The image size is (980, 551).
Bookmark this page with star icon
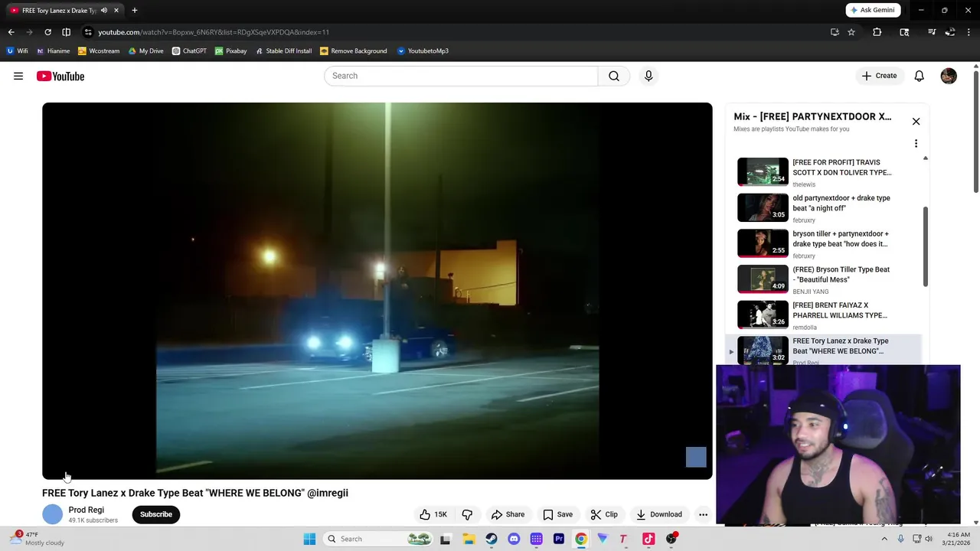click(x=851, y=32)
